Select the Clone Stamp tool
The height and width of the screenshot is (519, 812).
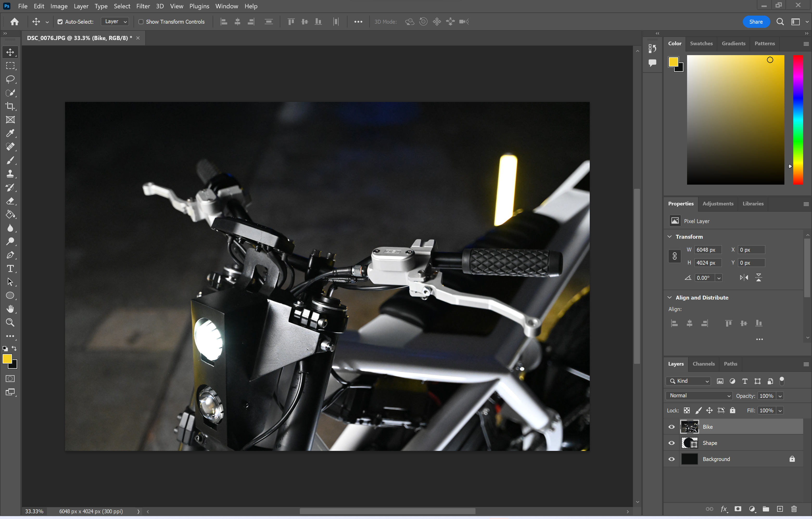[x=10, y=174]
